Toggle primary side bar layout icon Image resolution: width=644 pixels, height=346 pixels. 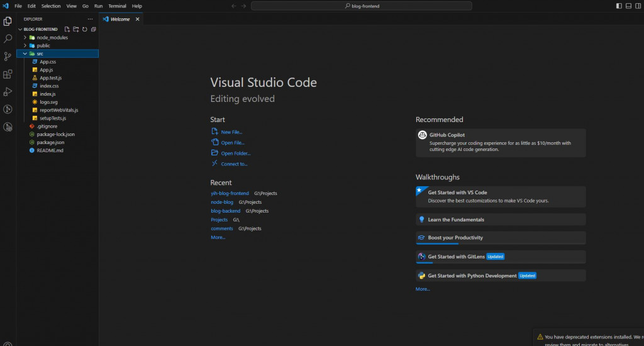click(x=619, y=6)
